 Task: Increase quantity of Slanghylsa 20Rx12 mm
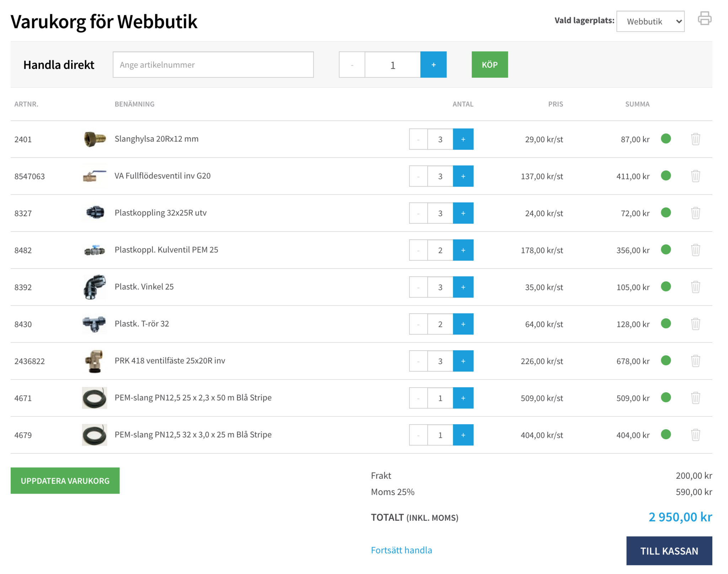pos(463,139)
